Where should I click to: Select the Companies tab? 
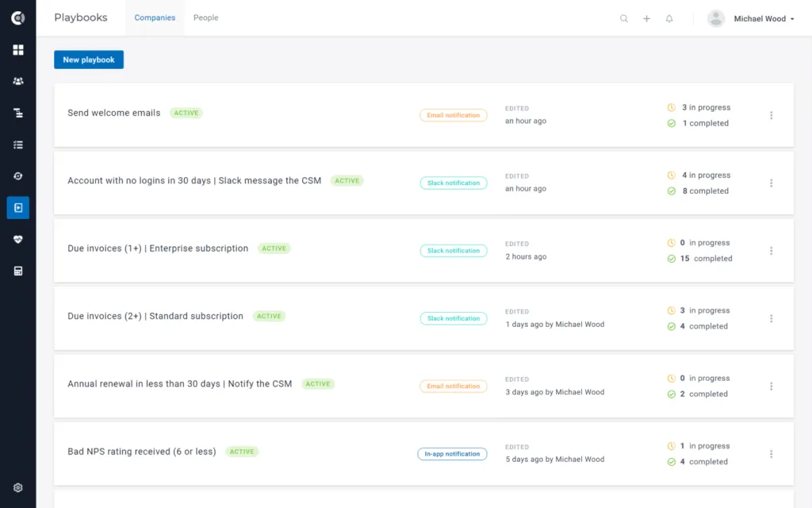155,17
